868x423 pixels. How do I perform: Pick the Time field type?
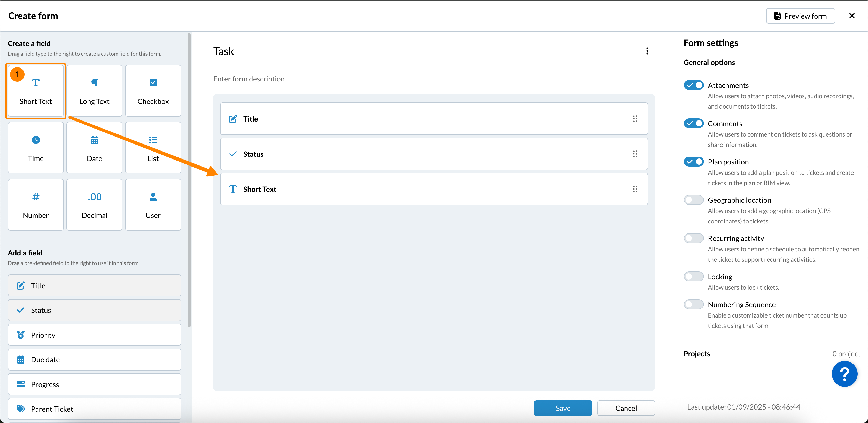(36, 148)
